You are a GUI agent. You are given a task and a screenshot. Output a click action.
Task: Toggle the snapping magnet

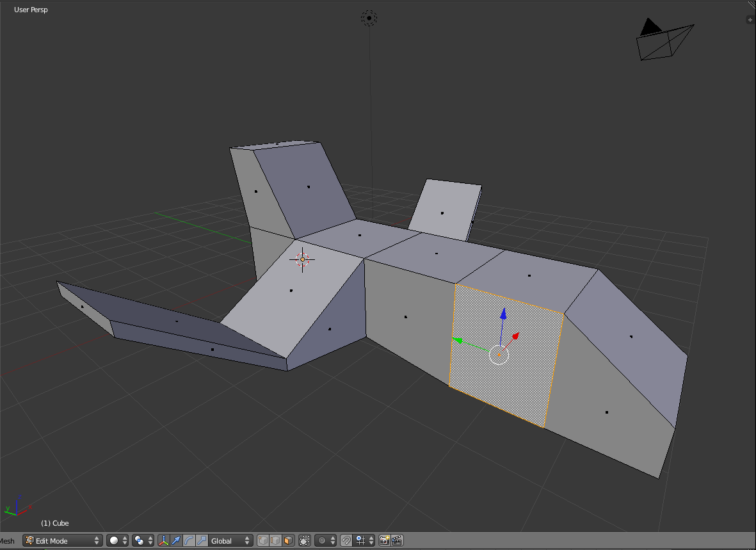[x=346, y=540]
